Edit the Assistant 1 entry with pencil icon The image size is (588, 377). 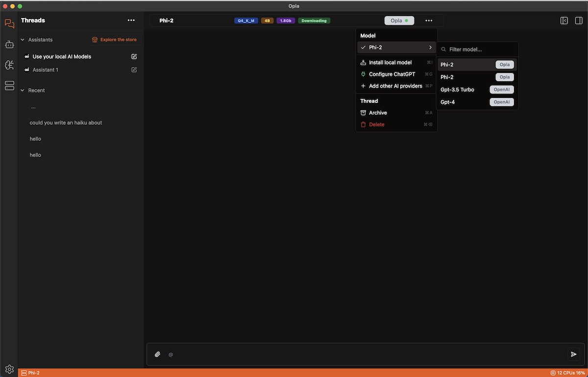[x=134, y=70]
